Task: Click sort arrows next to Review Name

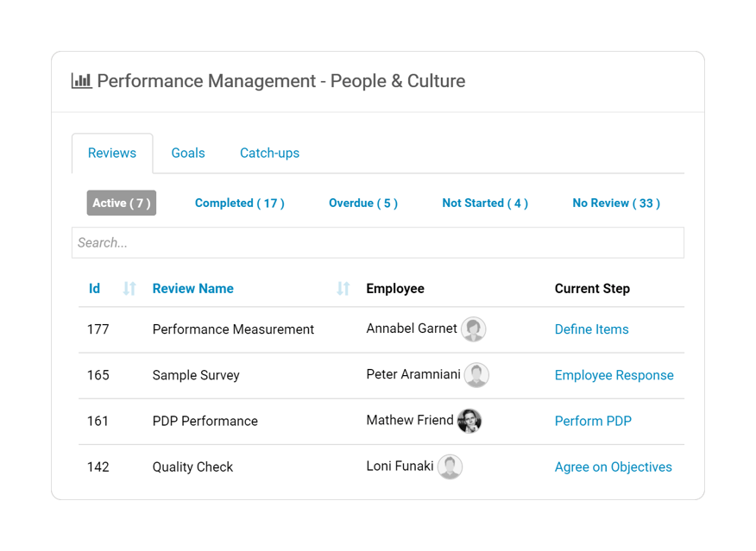Action: [343, 289]
